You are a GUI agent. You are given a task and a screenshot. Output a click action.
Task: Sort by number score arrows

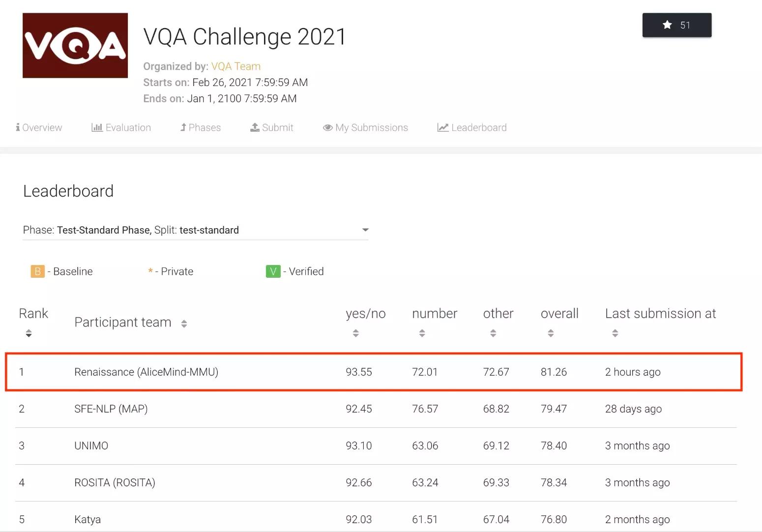[x=422, y=333]
